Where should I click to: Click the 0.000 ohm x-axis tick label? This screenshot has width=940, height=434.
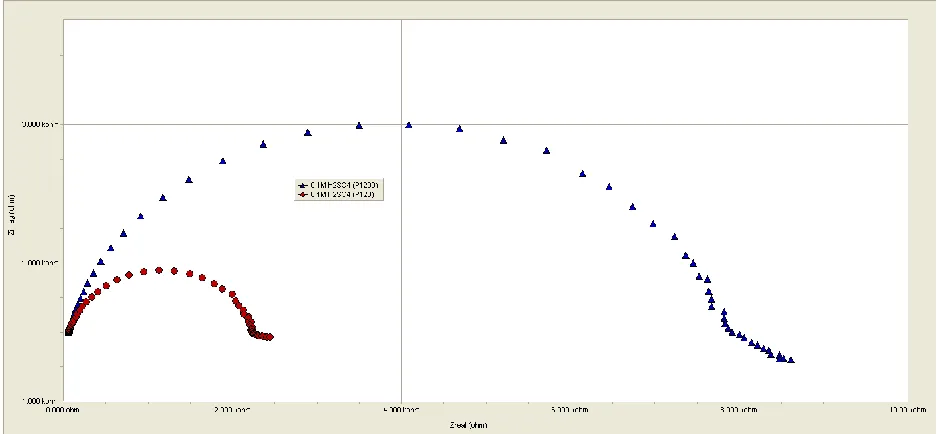[64, 410]
